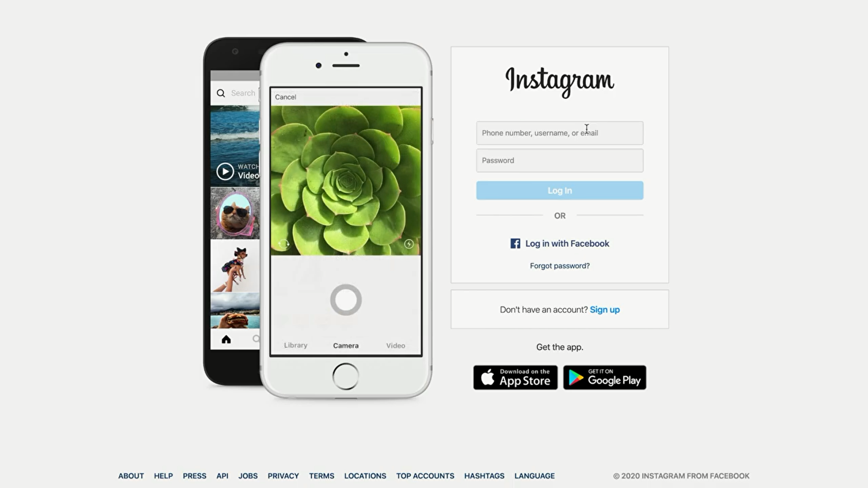Click the Home icon in phone navbar
Viewport: 868px width, 488px height.
tap(226, 338)
